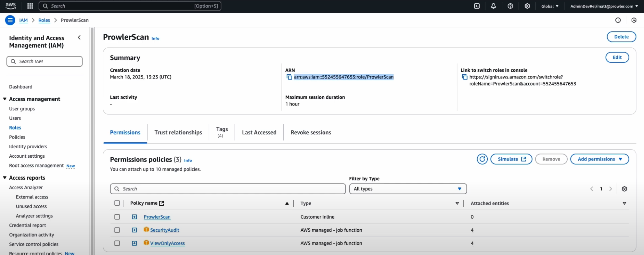Open the notifications bell
644x255 pixels.
coord(493,6)
